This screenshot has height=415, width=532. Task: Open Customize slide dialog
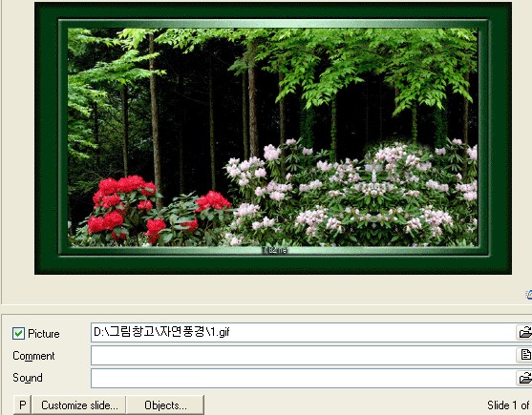tap(79, 405)
